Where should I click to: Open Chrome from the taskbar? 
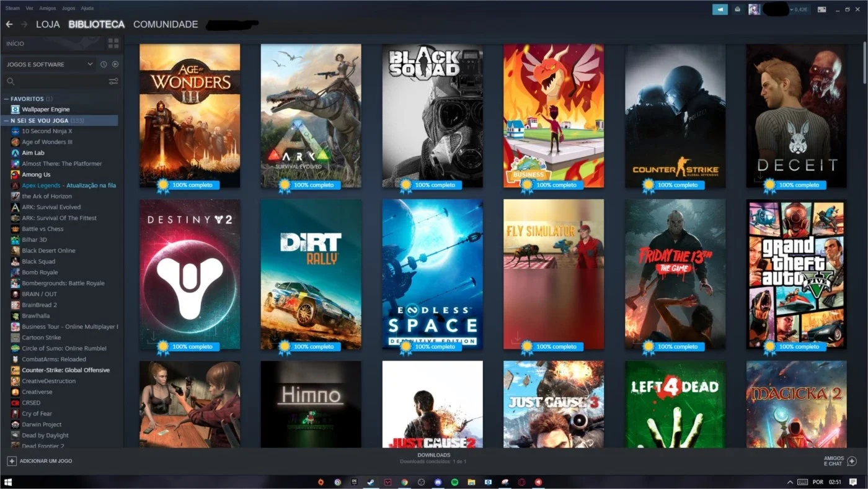(x=404, y=482)
